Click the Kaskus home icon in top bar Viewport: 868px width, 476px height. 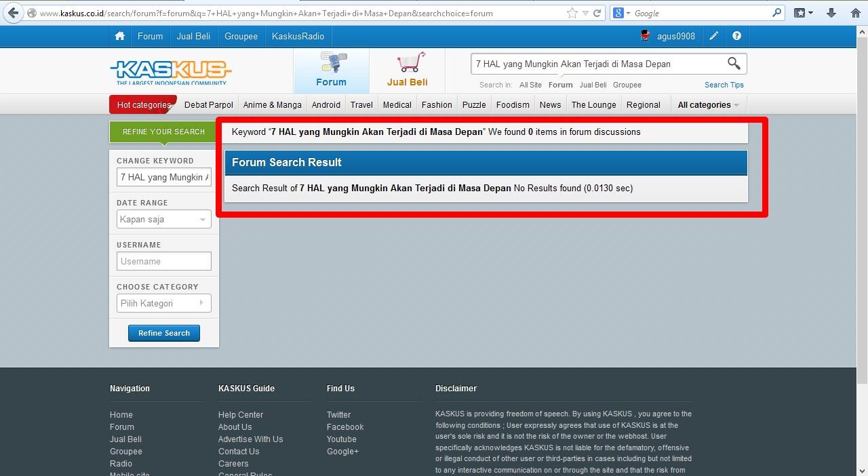pos(119,36)
